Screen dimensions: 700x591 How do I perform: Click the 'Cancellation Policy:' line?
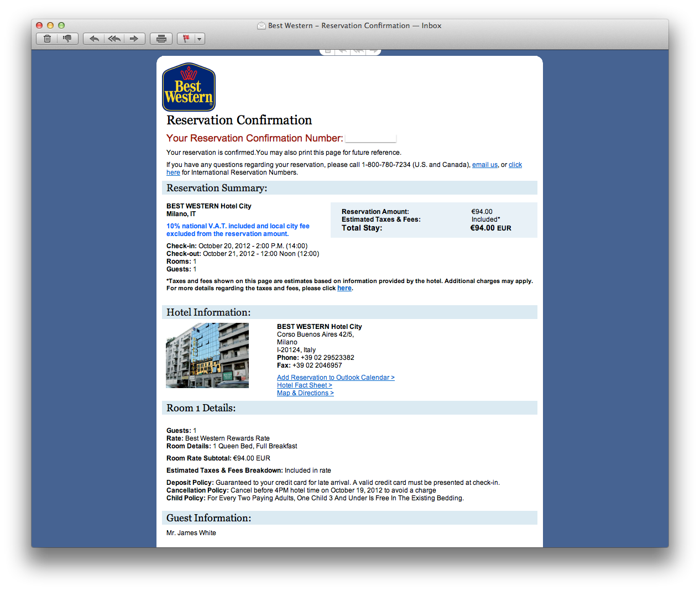click(x=301, y=490)
